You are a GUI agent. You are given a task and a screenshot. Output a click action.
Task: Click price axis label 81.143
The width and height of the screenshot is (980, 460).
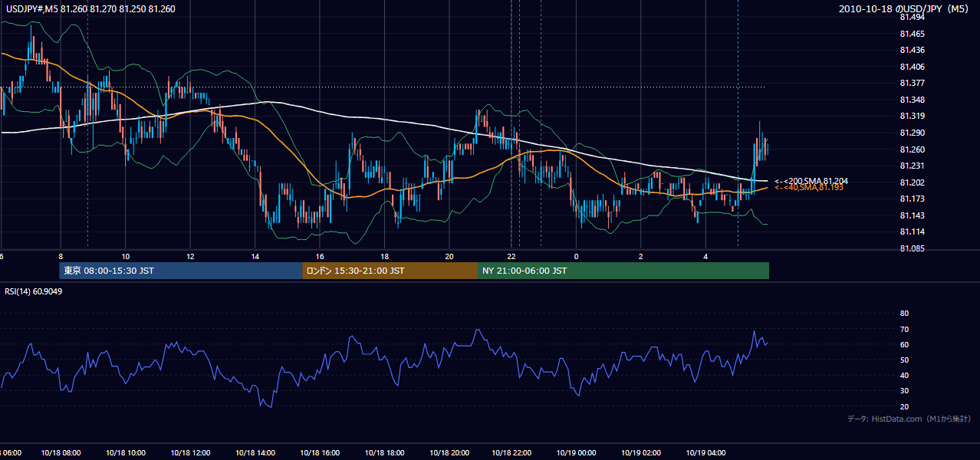912,215
